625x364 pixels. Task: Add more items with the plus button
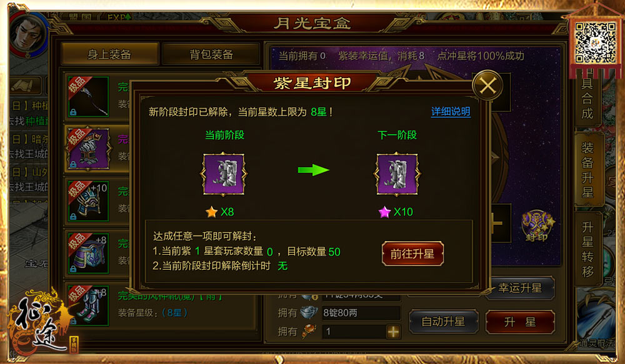pos(393,332)
